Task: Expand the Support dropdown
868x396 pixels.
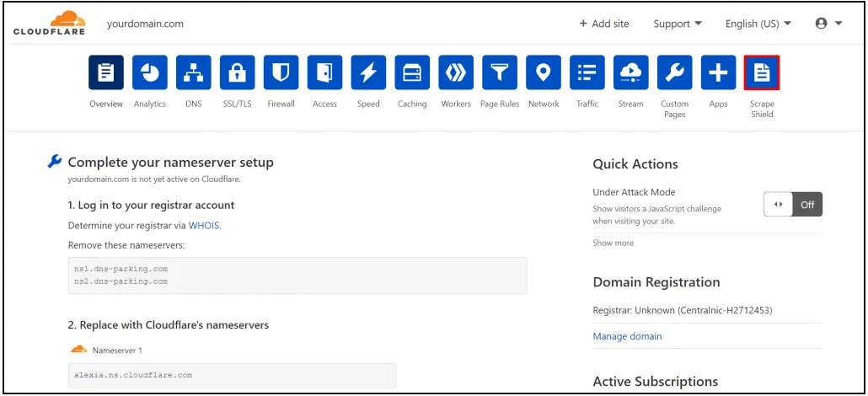Action: point(678,24)
